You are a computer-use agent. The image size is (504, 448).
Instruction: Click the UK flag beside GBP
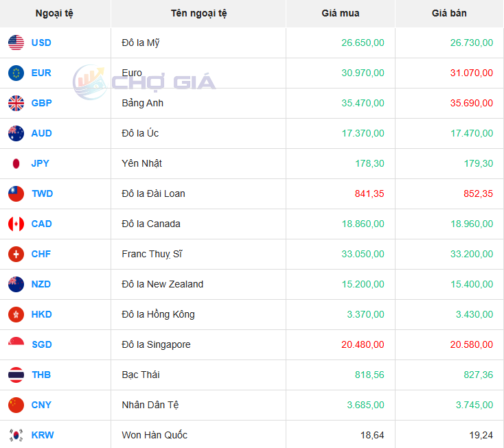tap(16, 103)
